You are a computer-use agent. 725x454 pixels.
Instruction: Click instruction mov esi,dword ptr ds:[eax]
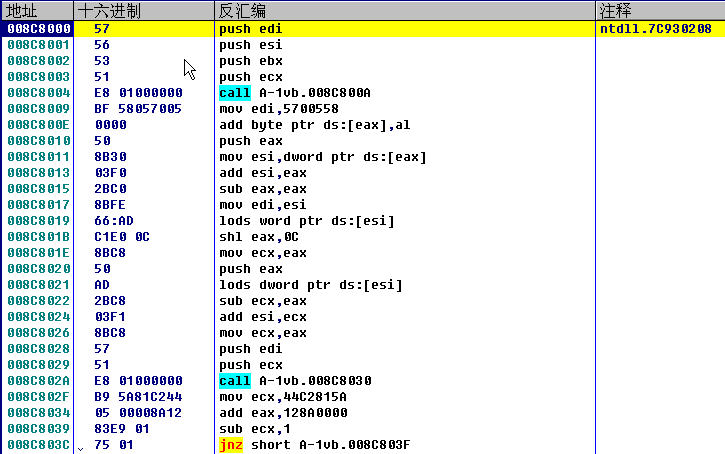323,157
